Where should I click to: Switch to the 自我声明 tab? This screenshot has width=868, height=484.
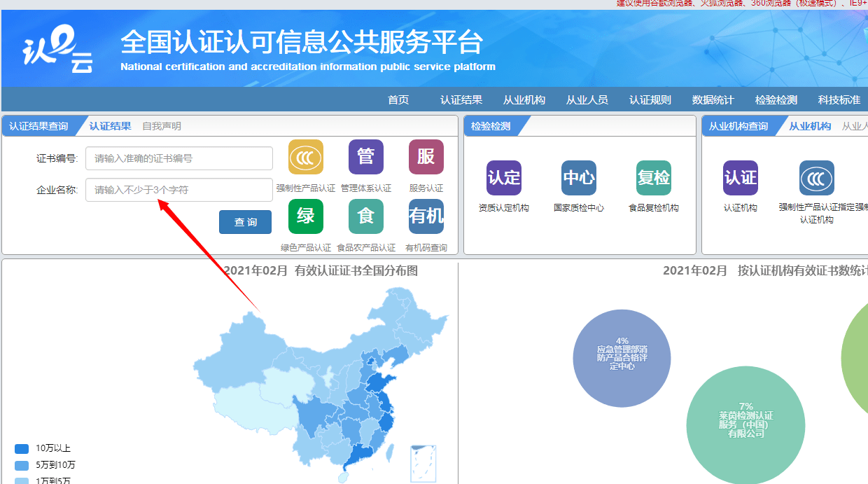point(162,126)
